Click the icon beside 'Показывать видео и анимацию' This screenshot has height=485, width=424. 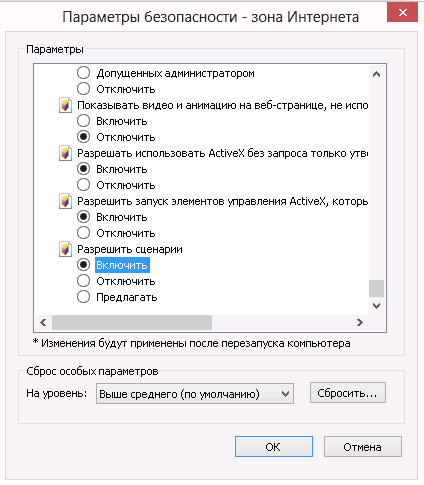(x=65, y=105)
